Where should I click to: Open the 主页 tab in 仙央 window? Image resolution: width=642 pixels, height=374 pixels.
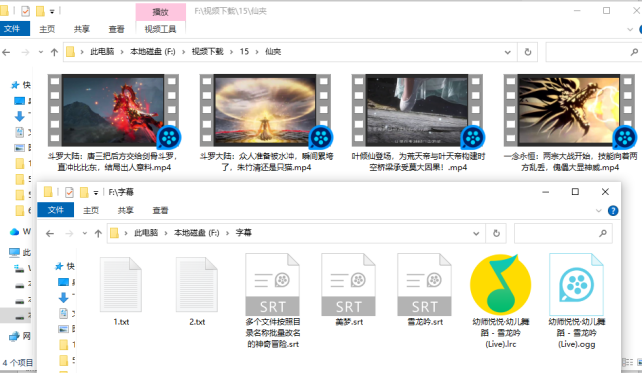(47, 29)
